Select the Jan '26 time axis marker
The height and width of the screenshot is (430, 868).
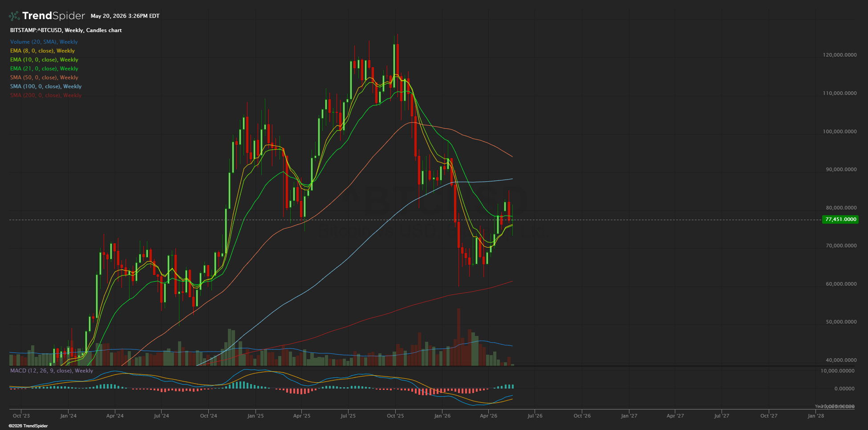(x=442, y=416)
